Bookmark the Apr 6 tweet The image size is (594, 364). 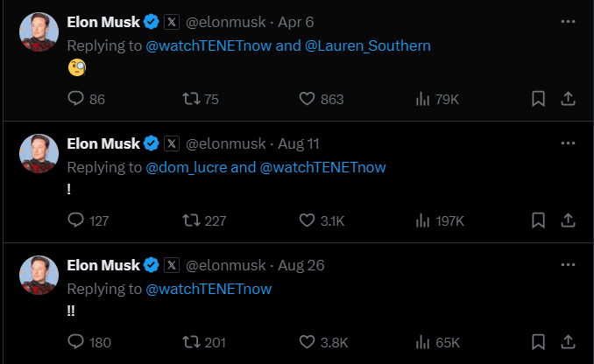pyautogui.click(x=539, y=100)
